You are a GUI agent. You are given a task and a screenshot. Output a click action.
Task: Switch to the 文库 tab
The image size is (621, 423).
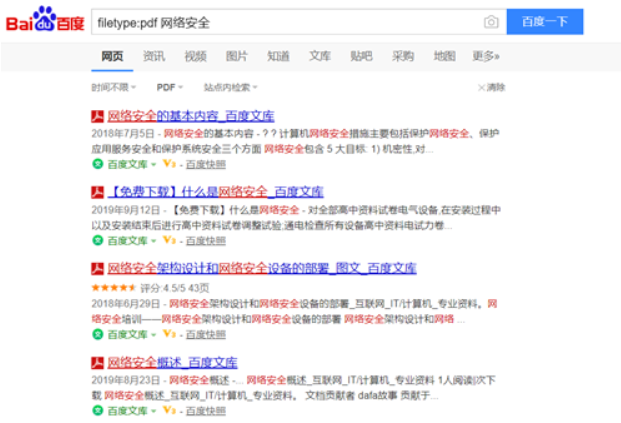point(320,56)
